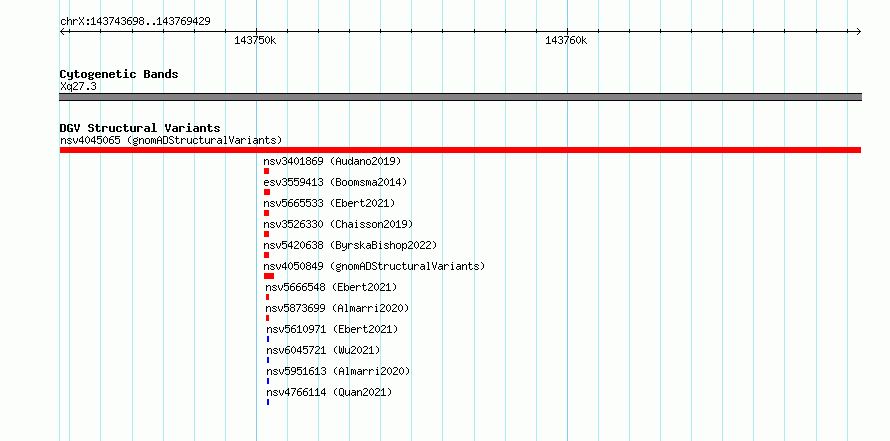
Task: Click the blue glyph under nsv6045721
Action: tap(268, 360)
